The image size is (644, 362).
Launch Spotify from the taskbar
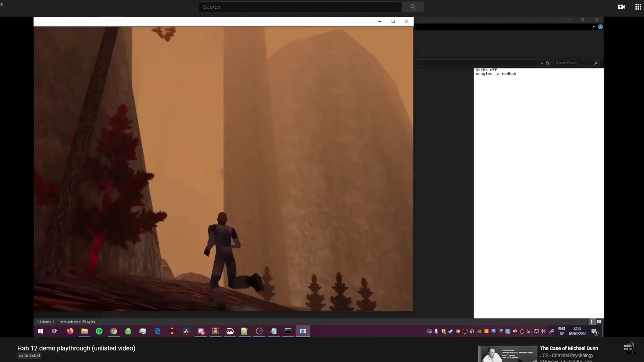[x=99, y=331]
